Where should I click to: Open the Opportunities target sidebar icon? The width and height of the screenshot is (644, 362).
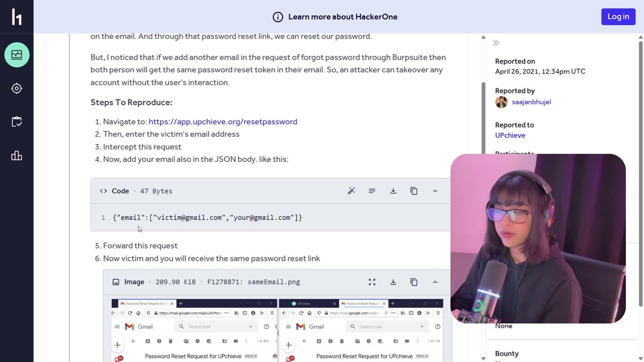(x=17, y=88)
